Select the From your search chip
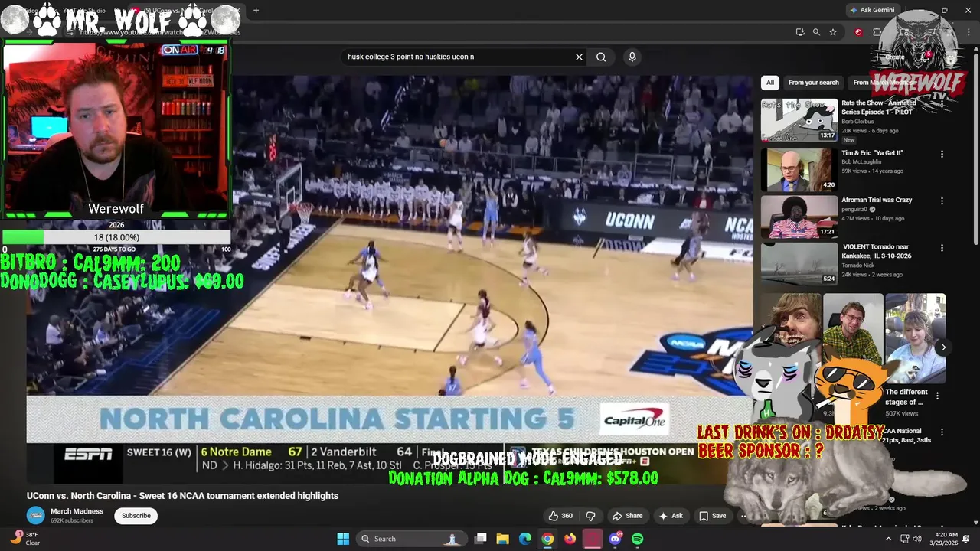This screenshot has width=980, height=551. click(x=813, y=83)
